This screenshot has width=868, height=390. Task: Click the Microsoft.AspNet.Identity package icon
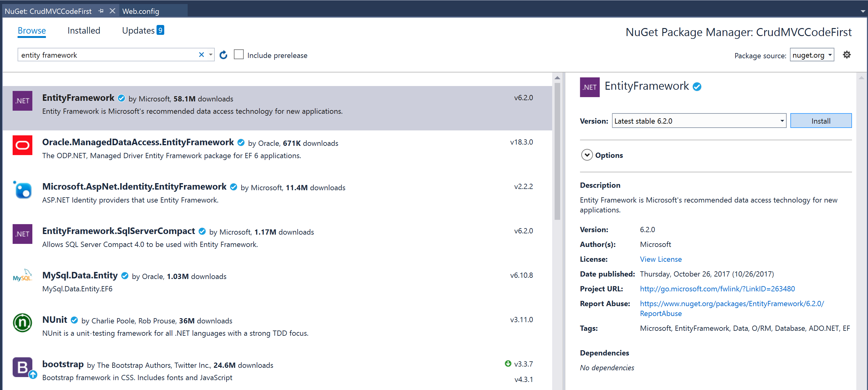pyautogui.click(x=22, y=191)
